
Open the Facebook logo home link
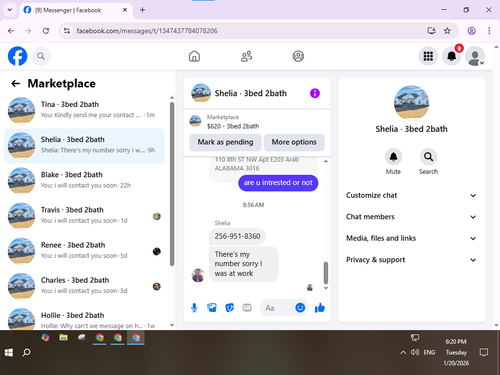[x=17, y=56]
